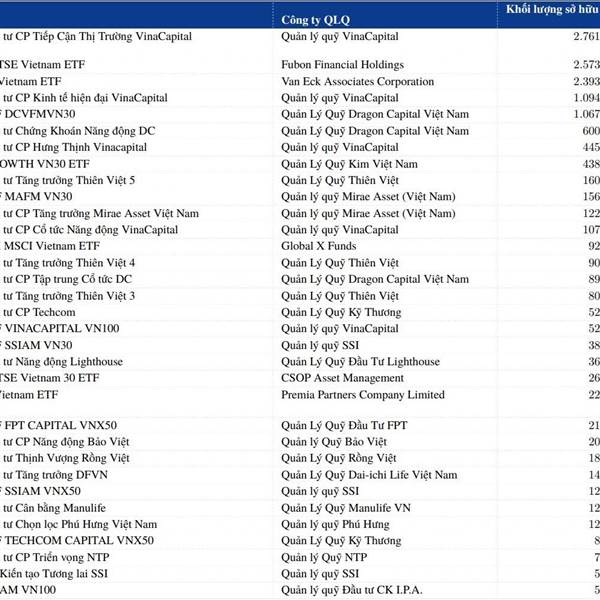Select cell 'Quản lý quỹ Phú Hưng'

pos(335,524)
